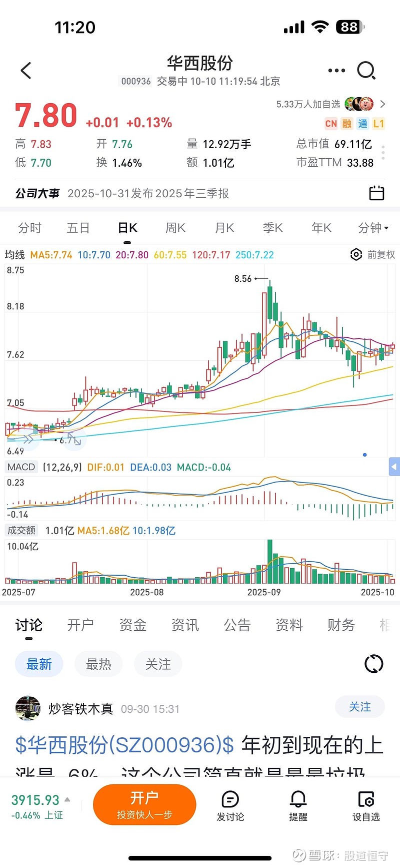Open the 资料 section tab
Viewport: 400px width, 868px height.
pyautogui.click(x=289, y=625)
